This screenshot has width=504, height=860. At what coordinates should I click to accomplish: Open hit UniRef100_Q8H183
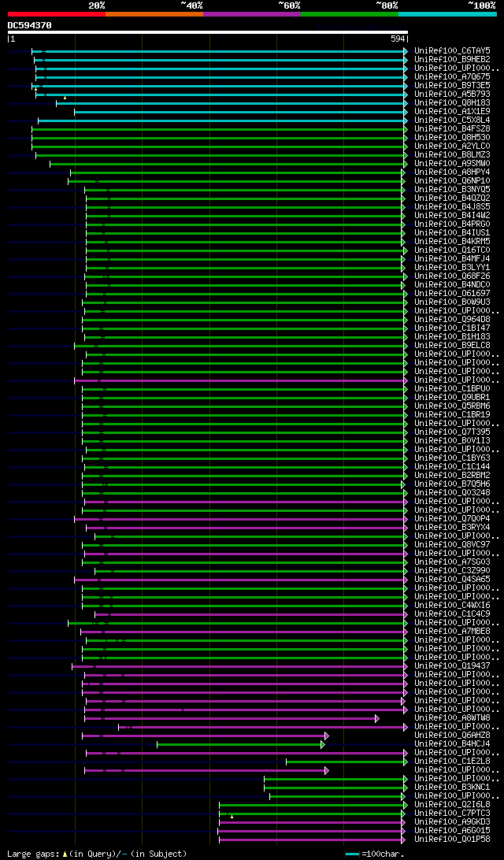click(x=453, y=102)
